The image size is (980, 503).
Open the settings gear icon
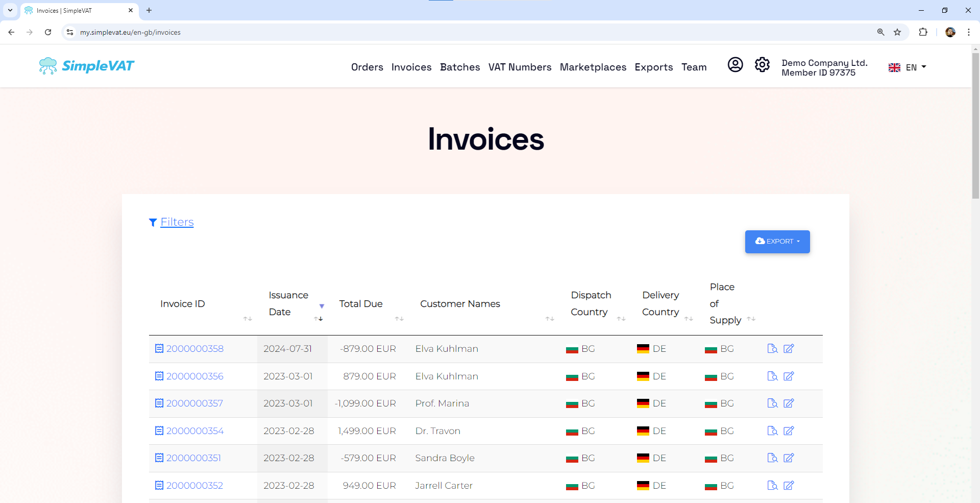pos(762,65)
